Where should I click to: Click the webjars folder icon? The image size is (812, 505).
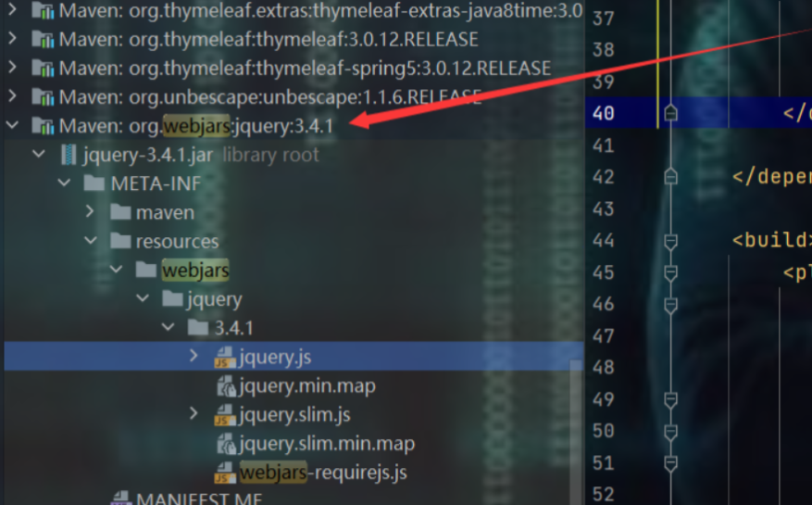[146, 269]
